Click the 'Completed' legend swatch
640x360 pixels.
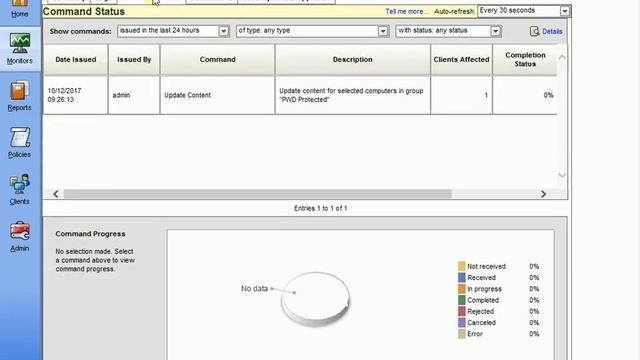click(462, 300)
